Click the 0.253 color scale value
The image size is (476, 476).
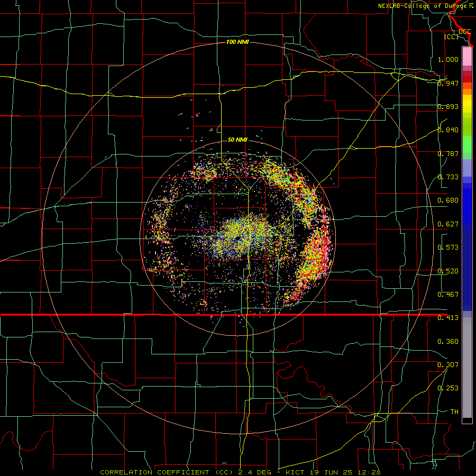[x=448, y=388]
